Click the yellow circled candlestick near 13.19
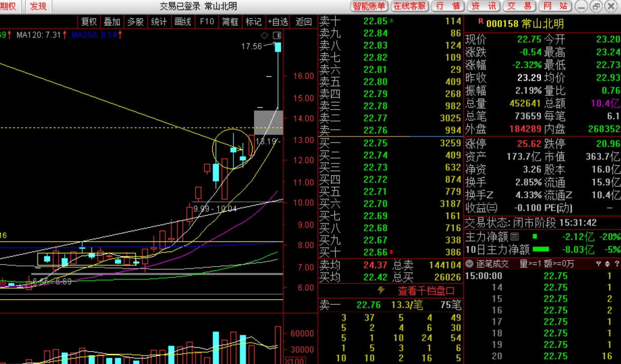The width and height of the screenshot is (621, 364). coord(233,150)
